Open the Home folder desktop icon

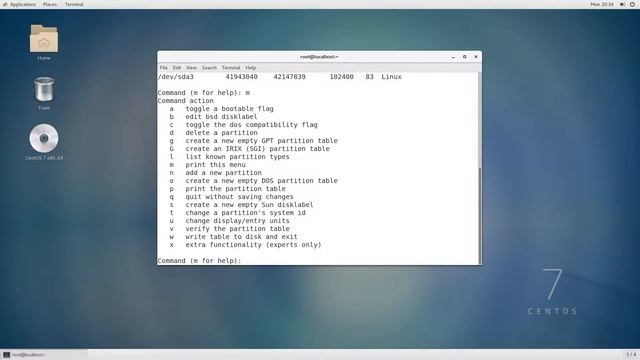pos(44,42)
